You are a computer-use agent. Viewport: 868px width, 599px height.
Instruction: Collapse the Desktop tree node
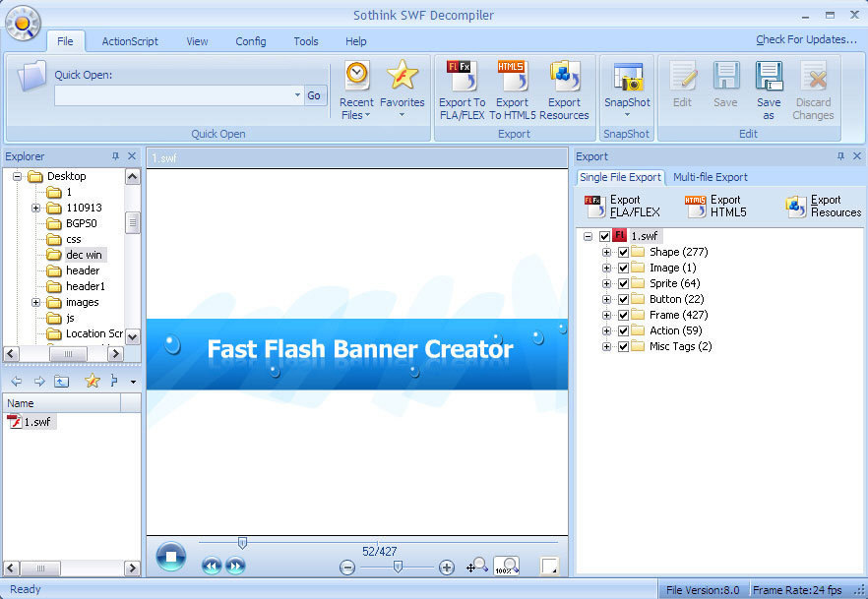17,176
